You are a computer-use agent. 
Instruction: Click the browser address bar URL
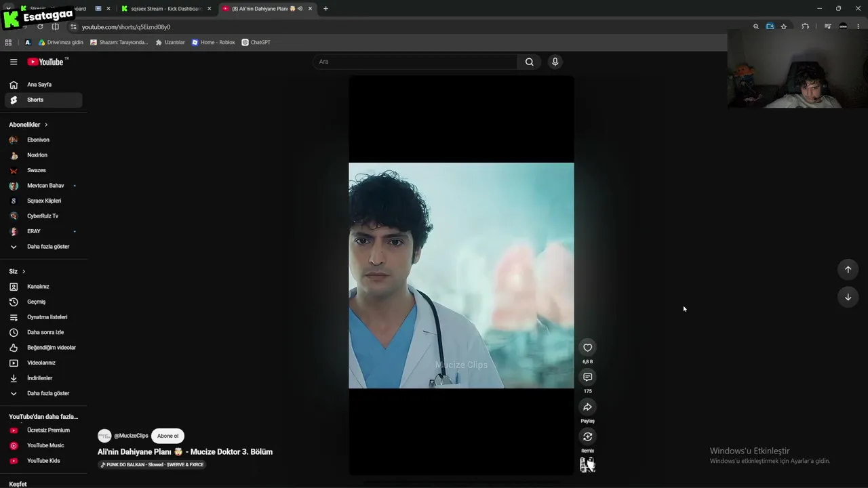click(x=126, y=27)
